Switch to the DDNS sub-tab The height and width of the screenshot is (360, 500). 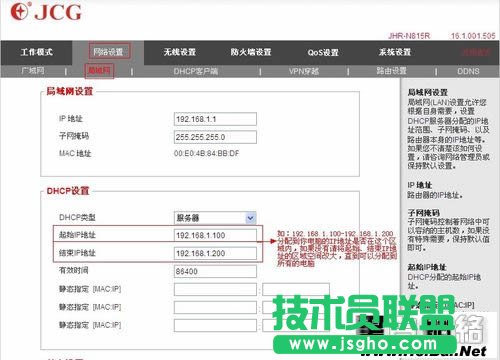coord(468,71)
